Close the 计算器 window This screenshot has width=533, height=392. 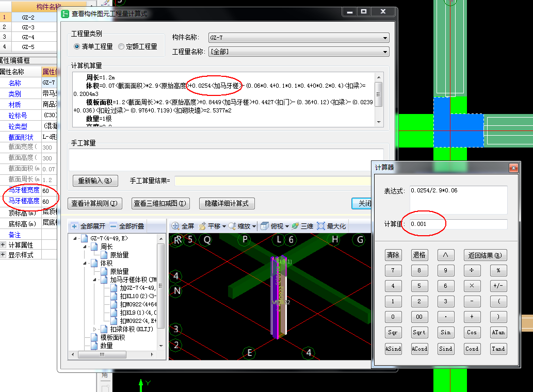pos(513,168)
